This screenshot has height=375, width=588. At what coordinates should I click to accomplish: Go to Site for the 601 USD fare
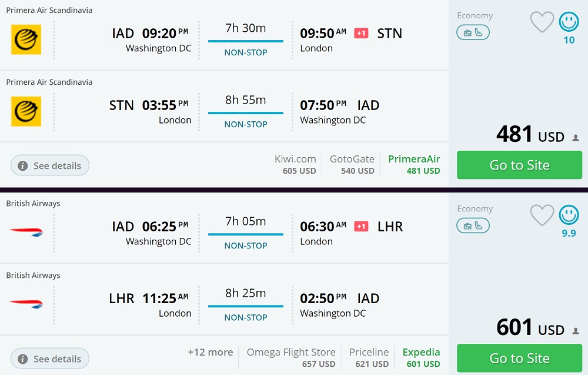pos(519,358)
